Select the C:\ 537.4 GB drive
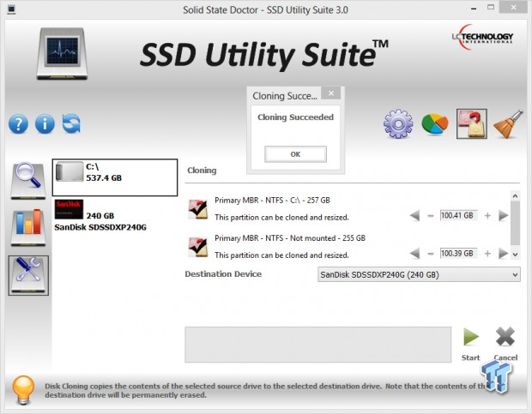Screen dimensions: 532x414 click(115, 177)
